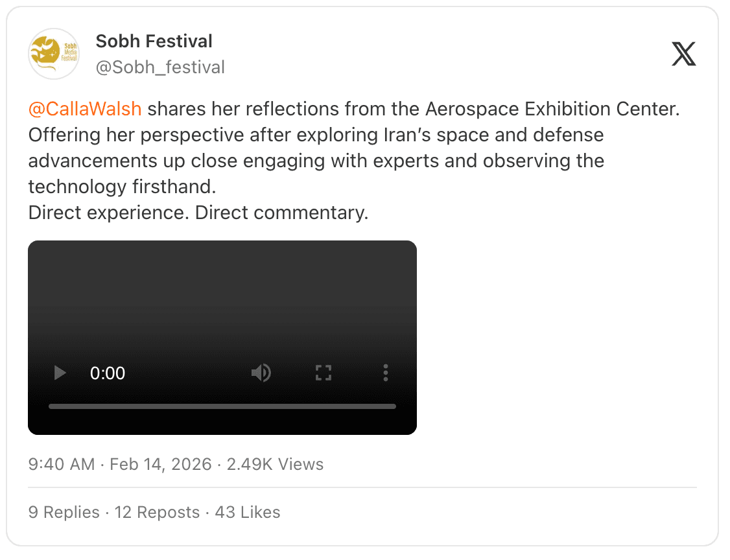Mute the video sound
The height and width of the screenshot is (560, 730).
coord(261,373)
